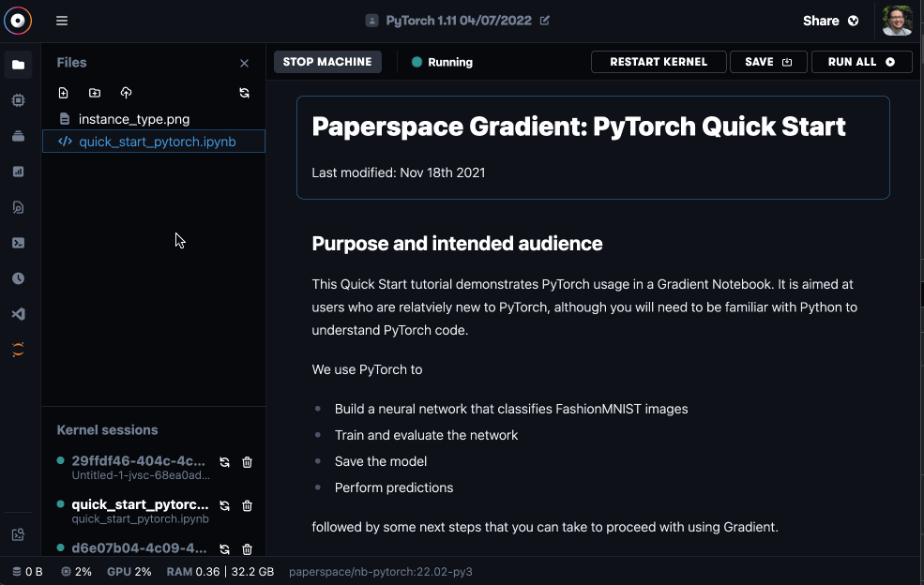The height and width of the screenshot is (585, 924).
Task: Click the GPU 2% status
Action: coord(129,572)
